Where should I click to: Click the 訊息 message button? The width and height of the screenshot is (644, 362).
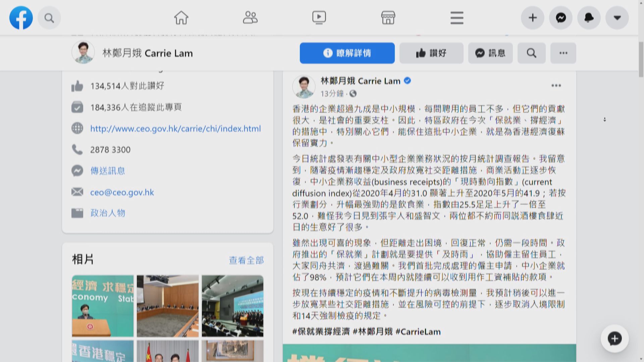click(490, 53)
